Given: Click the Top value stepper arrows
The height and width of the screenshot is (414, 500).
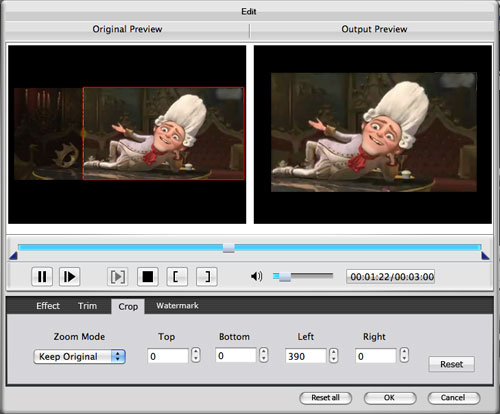Looking at the screenshot, I should point(196,355).
